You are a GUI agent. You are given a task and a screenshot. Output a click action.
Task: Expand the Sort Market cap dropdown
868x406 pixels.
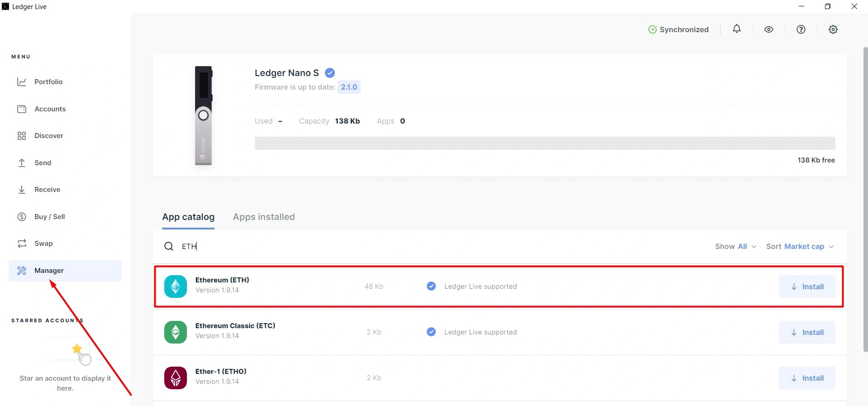(800, 246)
